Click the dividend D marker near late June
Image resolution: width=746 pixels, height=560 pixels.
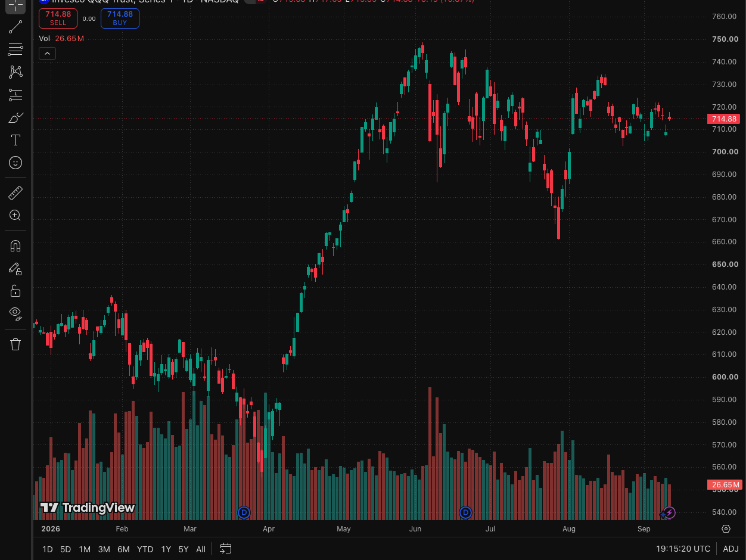(x=465, y=512)
